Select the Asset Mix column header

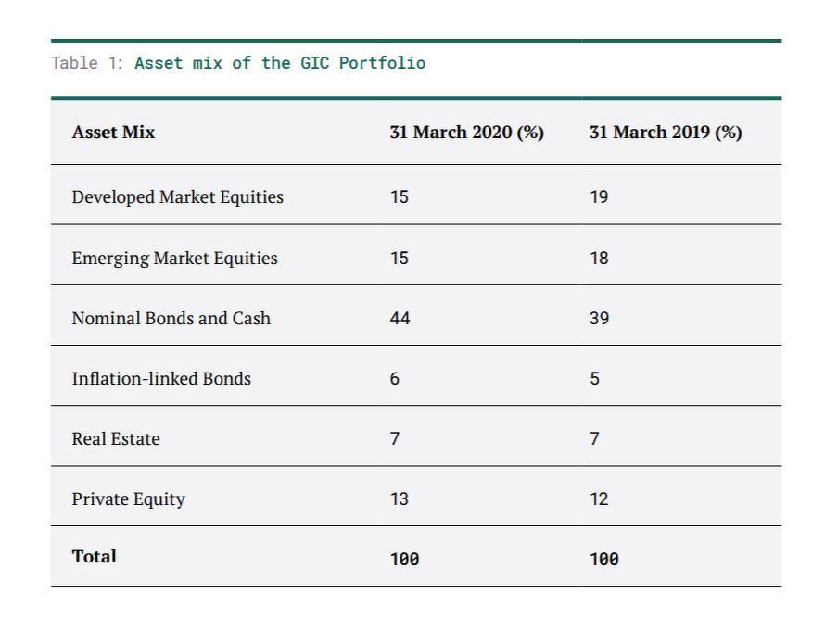pos(114,133)
